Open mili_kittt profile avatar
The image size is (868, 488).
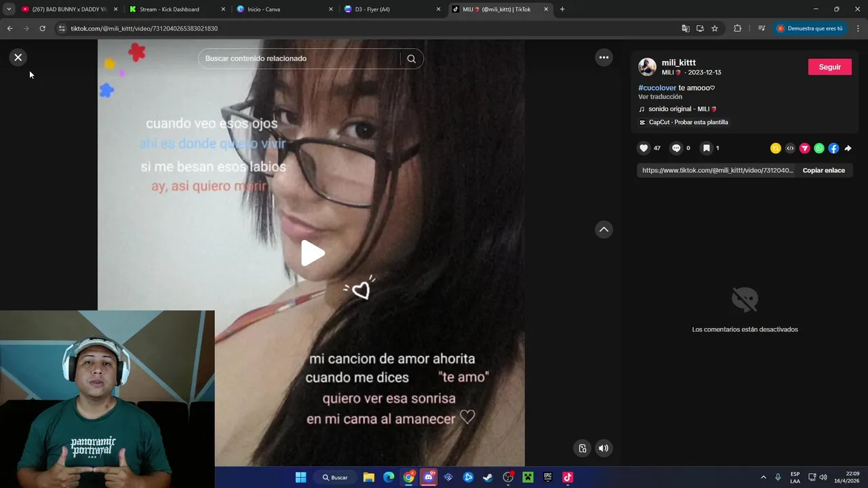pos(647,67)
